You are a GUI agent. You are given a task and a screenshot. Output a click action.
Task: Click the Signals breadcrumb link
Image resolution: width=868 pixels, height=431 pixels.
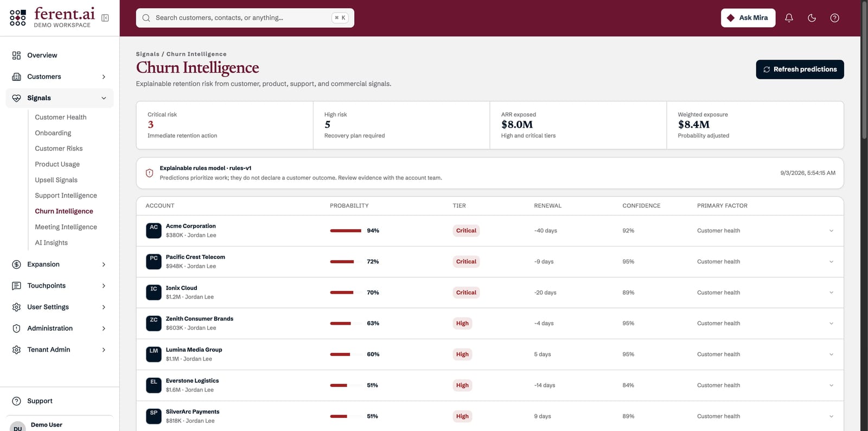pos(148,54)
